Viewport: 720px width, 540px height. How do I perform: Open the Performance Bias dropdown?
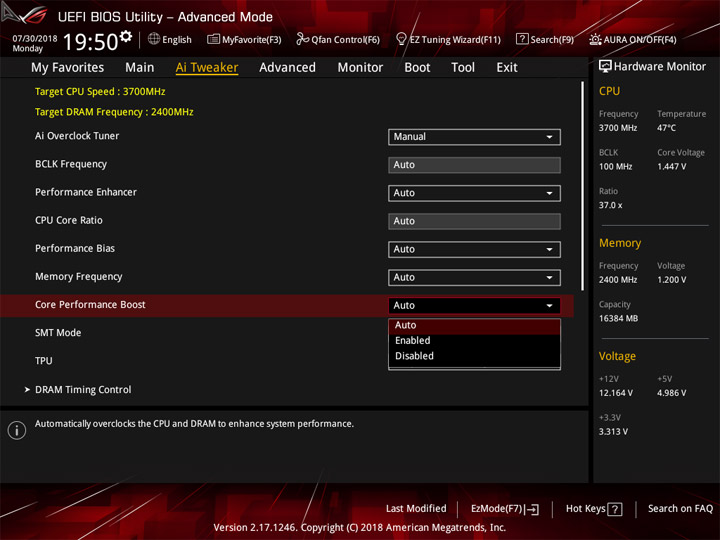coord(474,249)
